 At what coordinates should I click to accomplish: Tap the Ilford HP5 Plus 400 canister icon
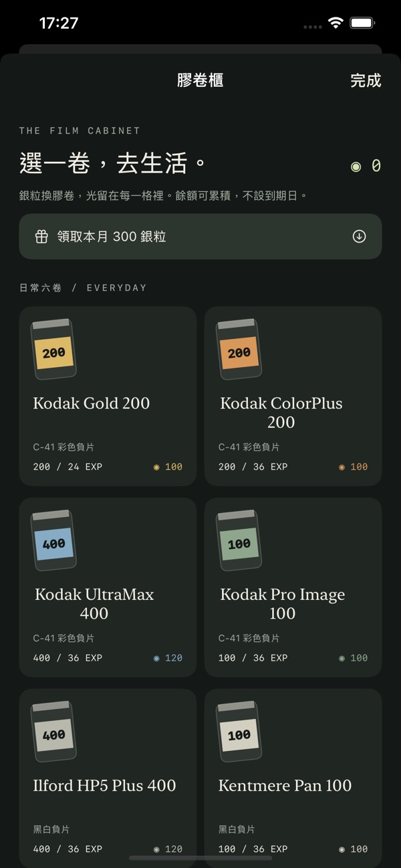coord(53,732)
